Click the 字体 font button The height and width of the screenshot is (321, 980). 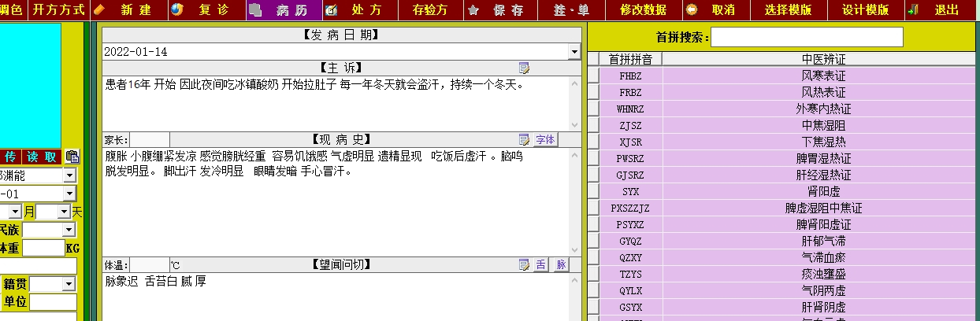[x=545, y=140]
